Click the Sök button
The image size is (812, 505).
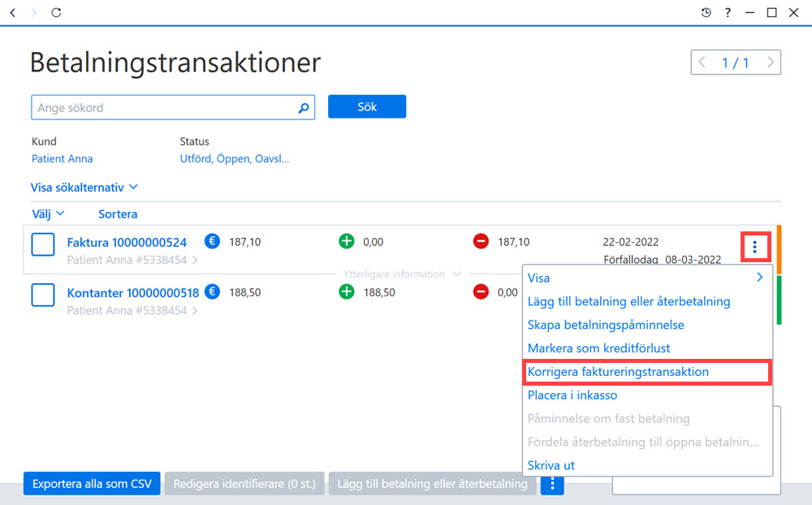click(x=367, y=106)
